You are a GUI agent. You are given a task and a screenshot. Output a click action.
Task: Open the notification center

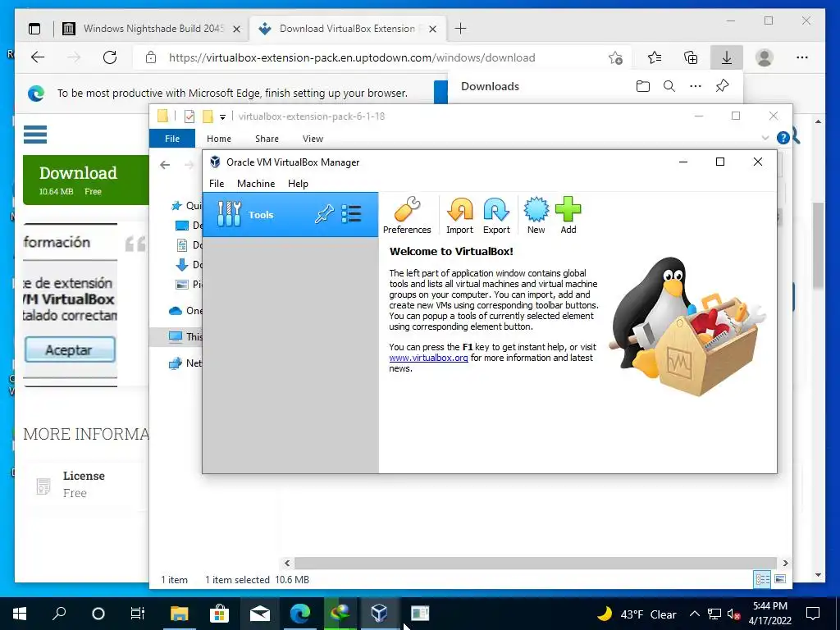click(x=813, y=614)
